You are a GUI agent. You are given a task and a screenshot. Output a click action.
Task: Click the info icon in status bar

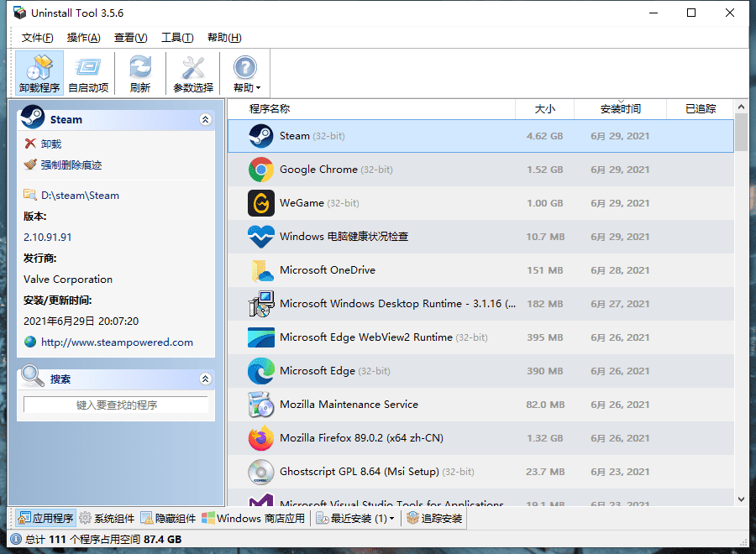tap(15, 539)
